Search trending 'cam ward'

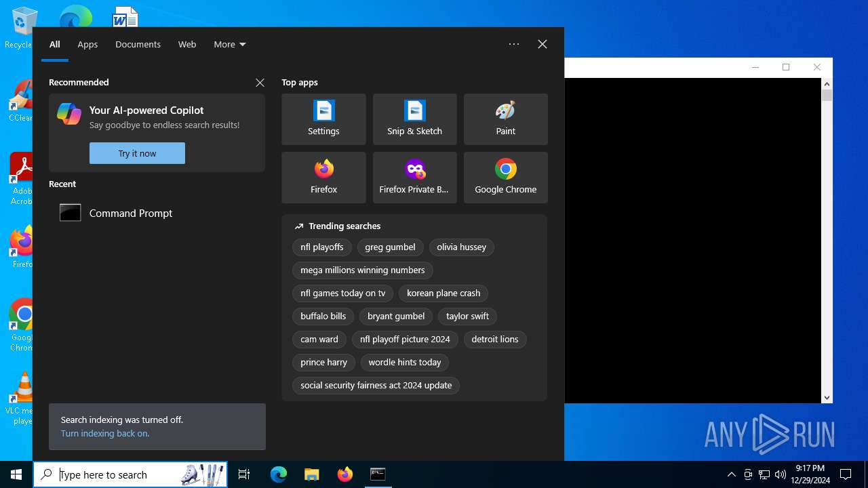319,340
